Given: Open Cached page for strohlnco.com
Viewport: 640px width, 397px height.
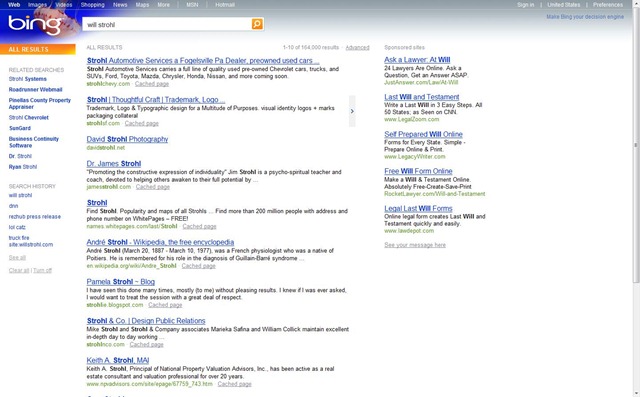Looking at the screenshot, I should pyautogui.click(x=147, y=344).
